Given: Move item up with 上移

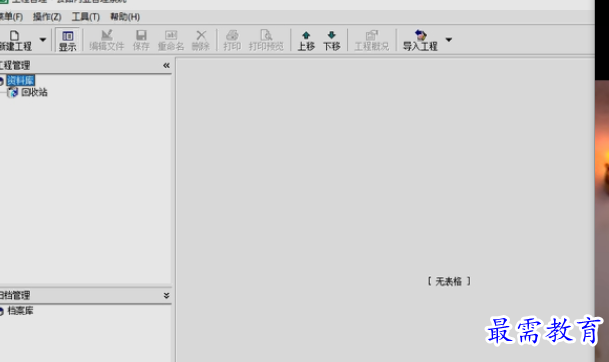Looking at the screenshot, I should pos(306,40).
